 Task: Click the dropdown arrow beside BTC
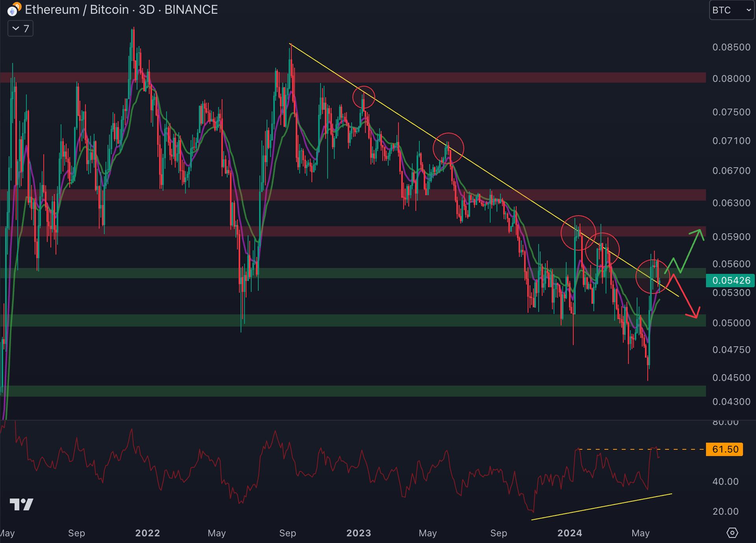(749, 10)
